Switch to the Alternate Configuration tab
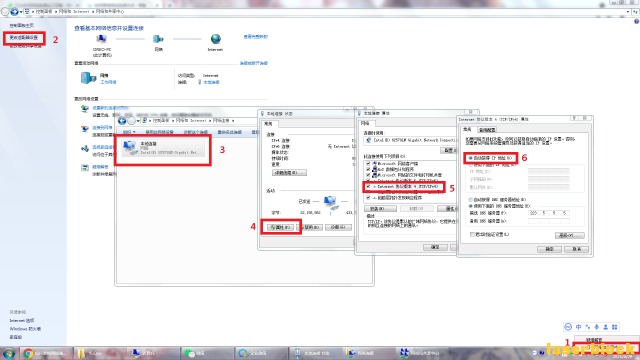The image size is (640, 360). click(487, 130)
